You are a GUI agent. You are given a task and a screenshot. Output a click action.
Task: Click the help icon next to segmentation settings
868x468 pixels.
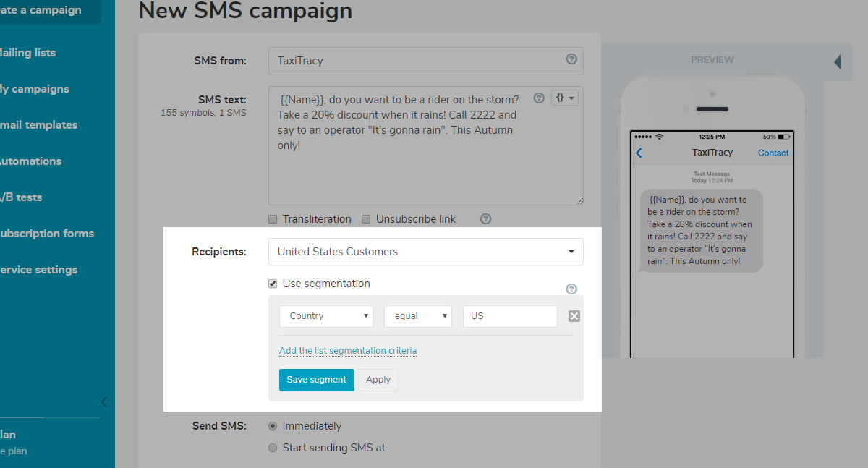tap(571, 288)
